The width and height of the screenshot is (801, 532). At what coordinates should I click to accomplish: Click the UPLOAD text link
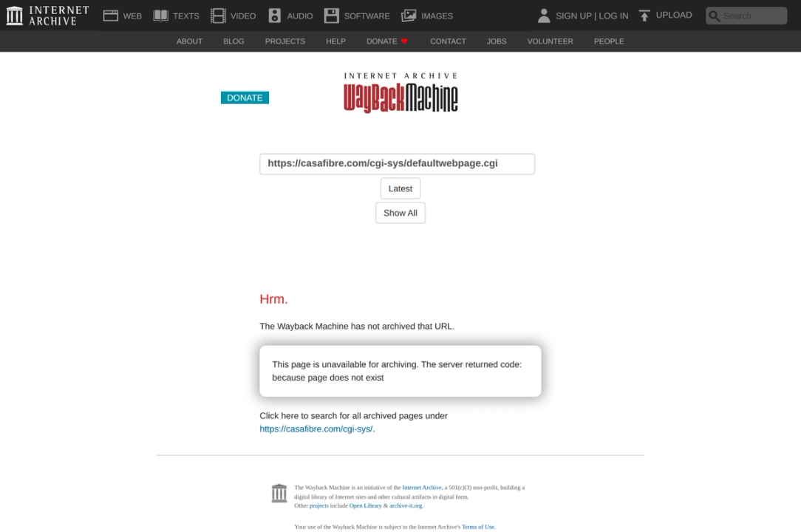pos(674,15)
